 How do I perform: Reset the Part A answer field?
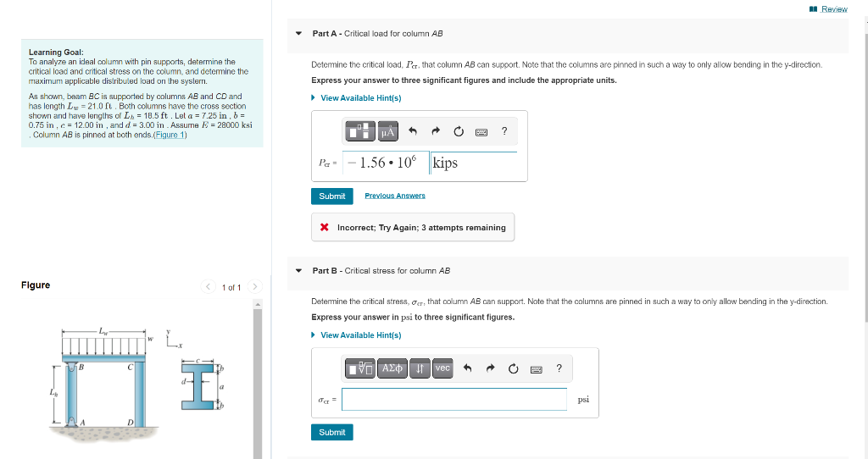point(459,131)
